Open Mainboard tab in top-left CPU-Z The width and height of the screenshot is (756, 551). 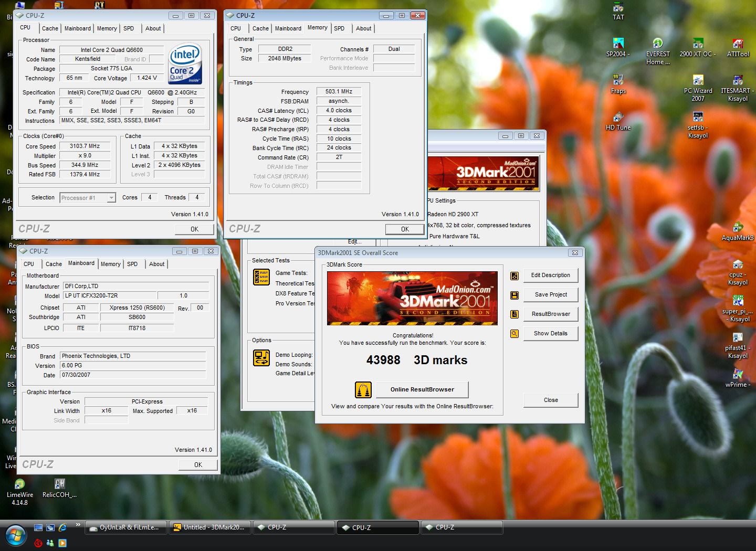77,28
